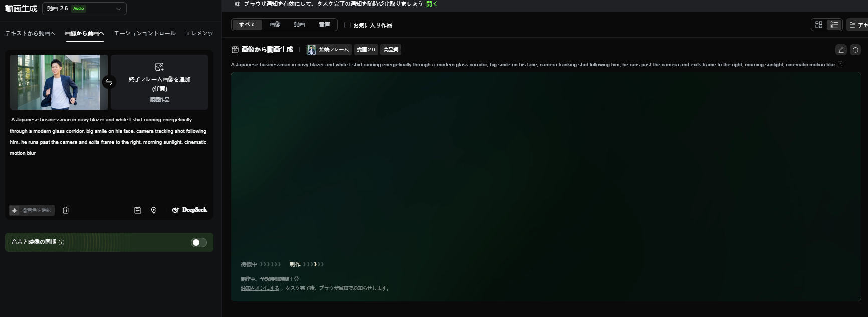Switch to the テキストから動画へ tab

30,33
